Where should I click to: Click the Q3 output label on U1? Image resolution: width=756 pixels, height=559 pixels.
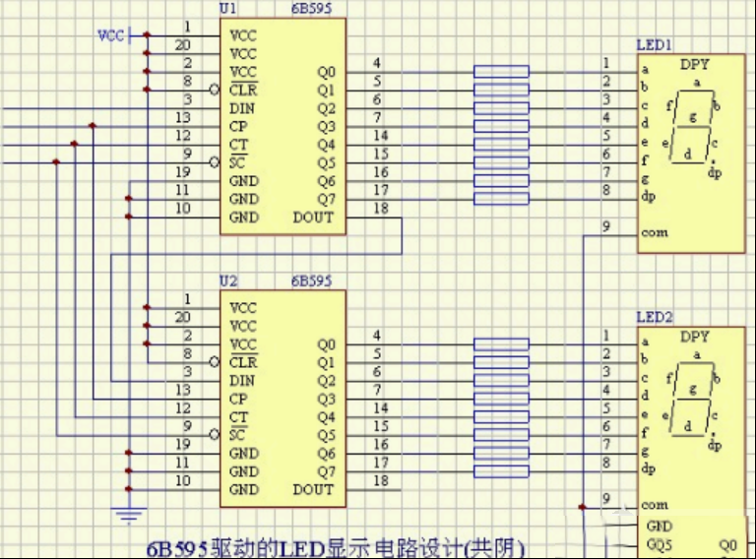pyautogui.click(x=326, y=127)
